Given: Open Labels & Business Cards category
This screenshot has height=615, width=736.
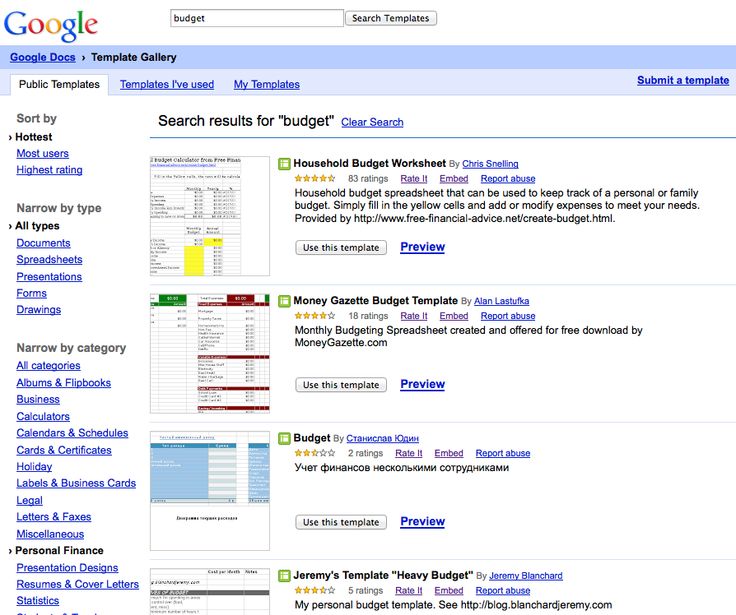Looking at the screenshot, I should 76,483.
